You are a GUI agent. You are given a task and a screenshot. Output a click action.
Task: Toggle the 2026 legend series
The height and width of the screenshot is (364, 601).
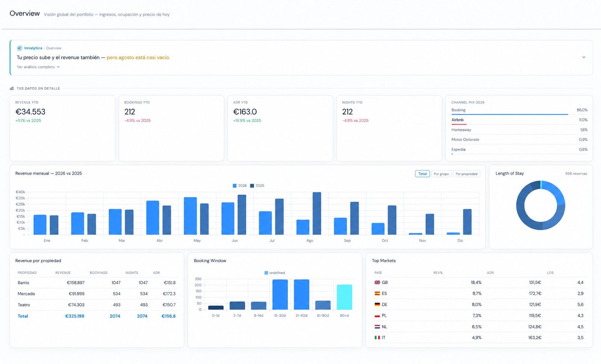click(240, 186)
